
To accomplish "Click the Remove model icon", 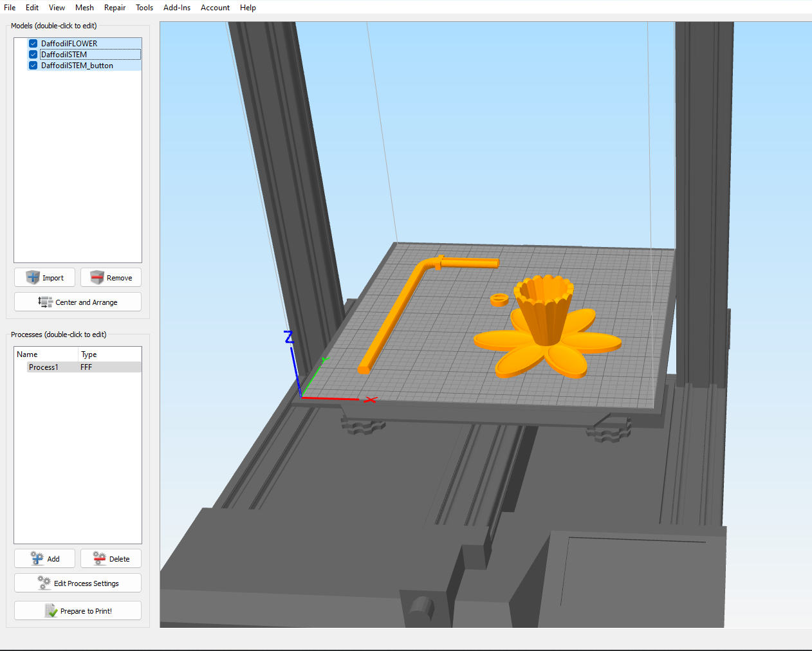I will (x=98, y=277).
